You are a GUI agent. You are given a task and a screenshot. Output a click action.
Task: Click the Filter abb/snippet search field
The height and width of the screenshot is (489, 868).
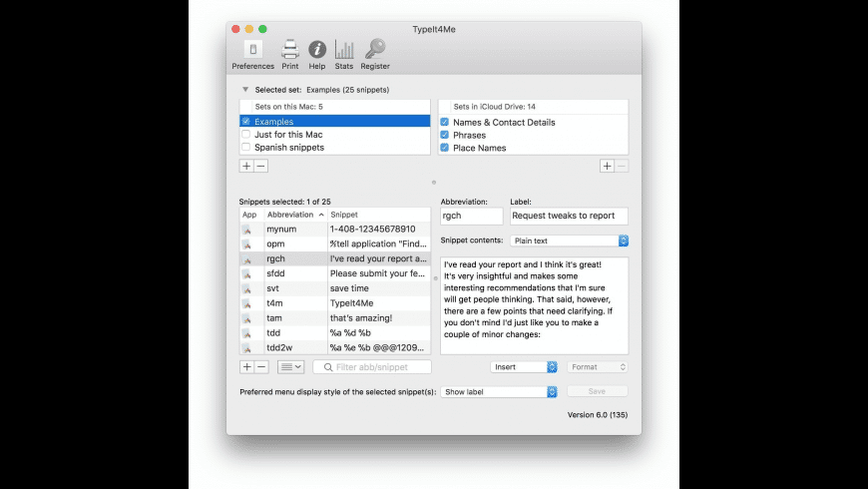click(x=372, y=366)
